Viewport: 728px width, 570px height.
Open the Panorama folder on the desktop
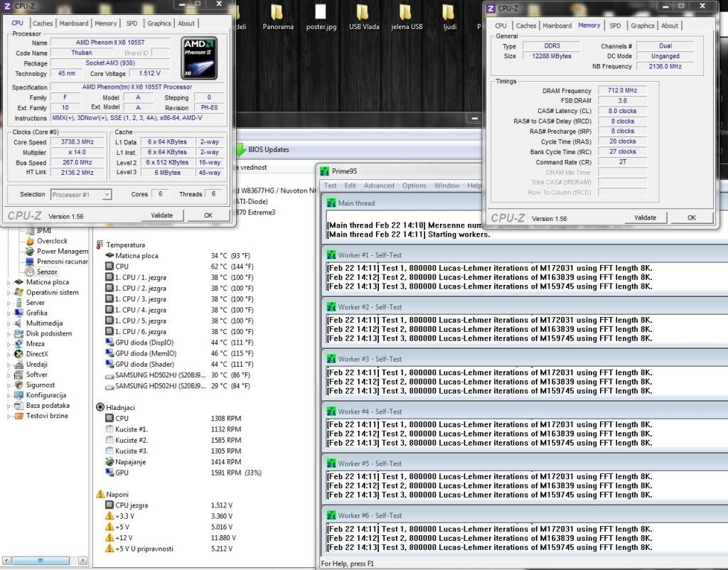click(278, 18)
